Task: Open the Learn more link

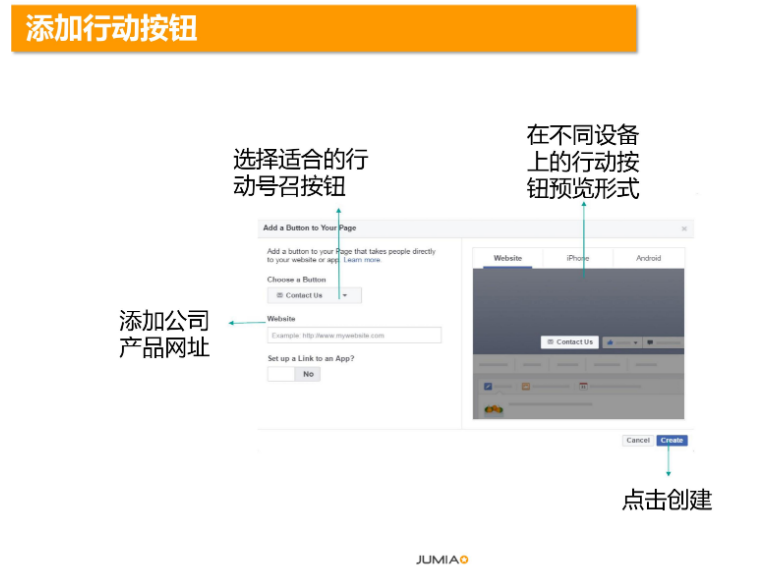Action: (362, 260)
